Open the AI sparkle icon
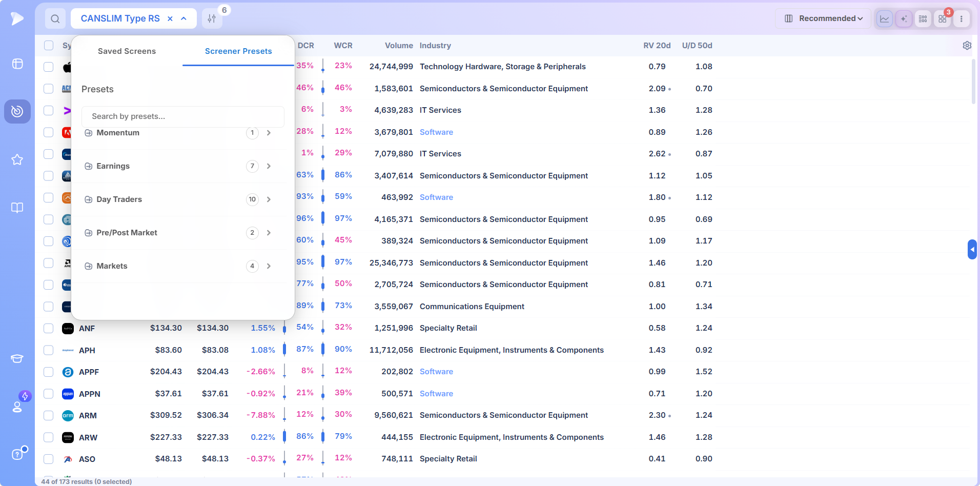The width and height of the screenshot is (980, 486). tap(904, 18)
